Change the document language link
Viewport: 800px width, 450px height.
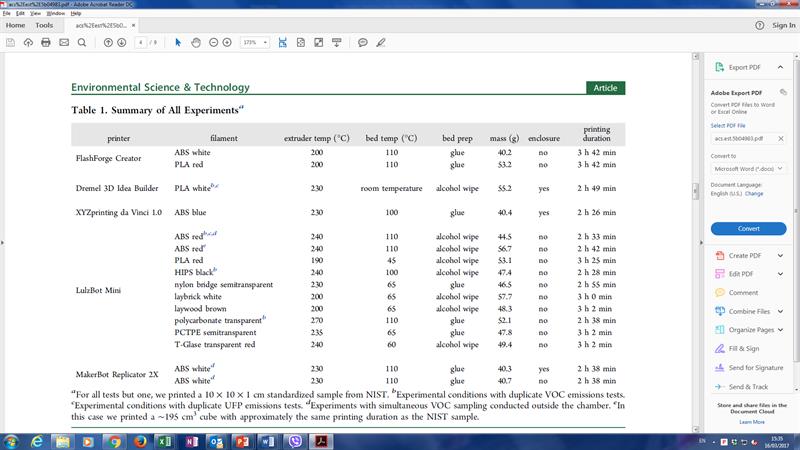point(754,194)
